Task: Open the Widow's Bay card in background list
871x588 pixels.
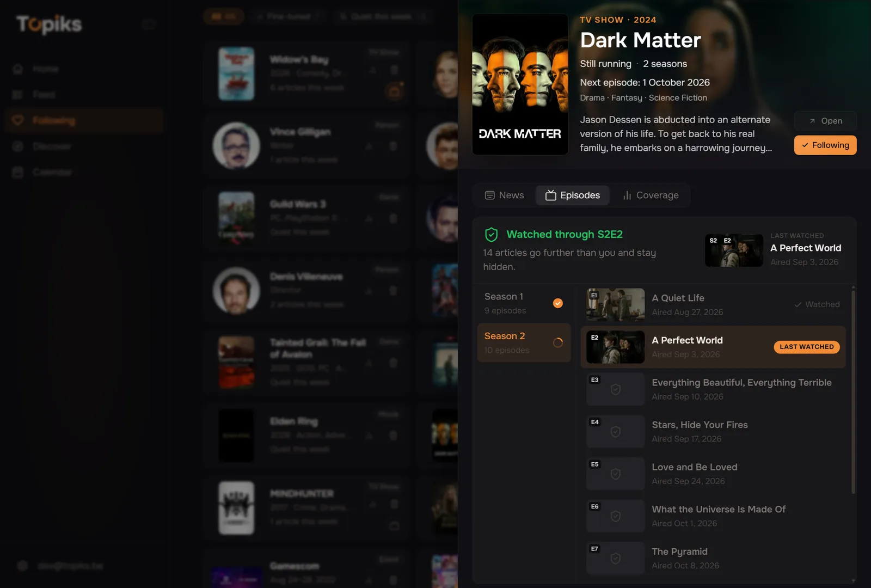Action: (306, 73)
